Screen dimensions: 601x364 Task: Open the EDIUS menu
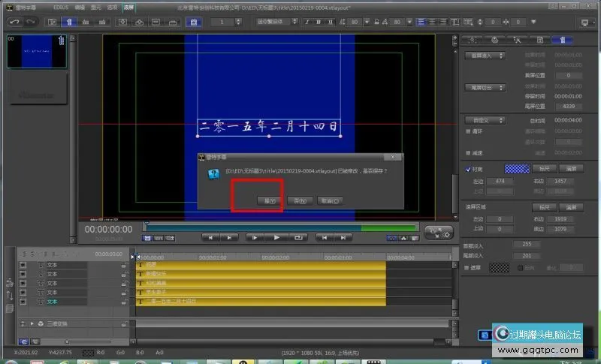tap(62, 6)
